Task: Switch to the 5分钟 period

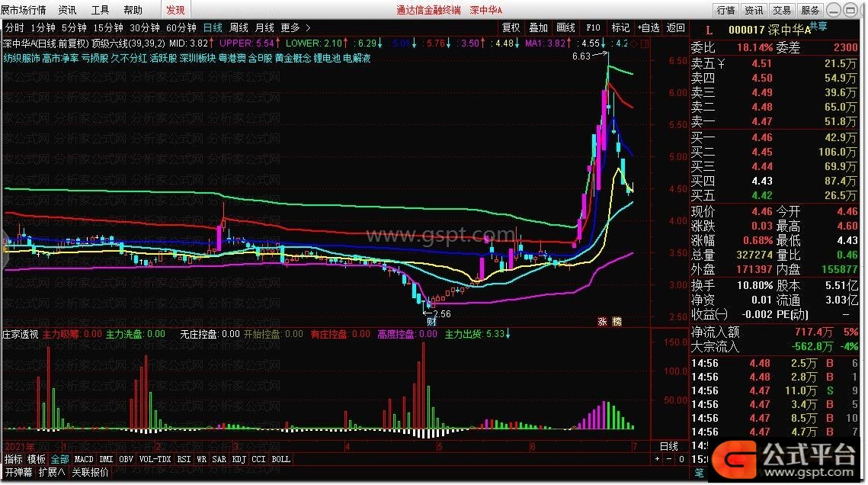Action: click(74, 27)
